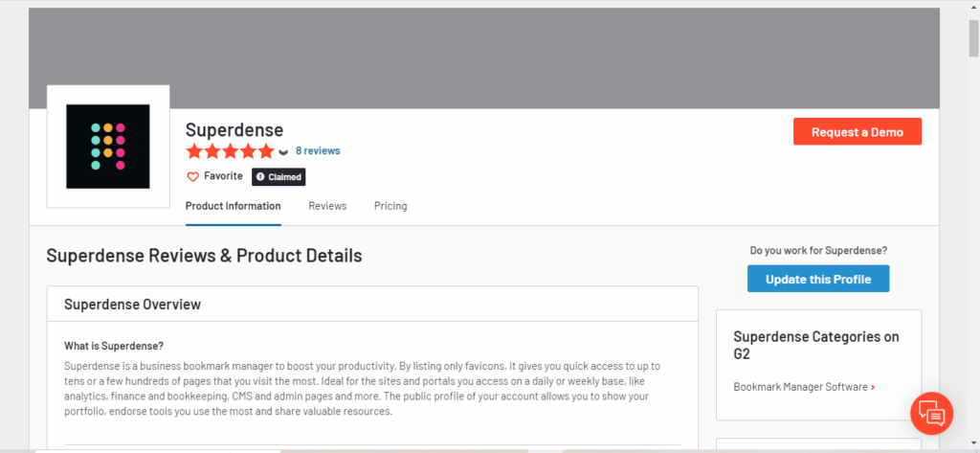Click the info icon in Claimed badge

[260, 177]
